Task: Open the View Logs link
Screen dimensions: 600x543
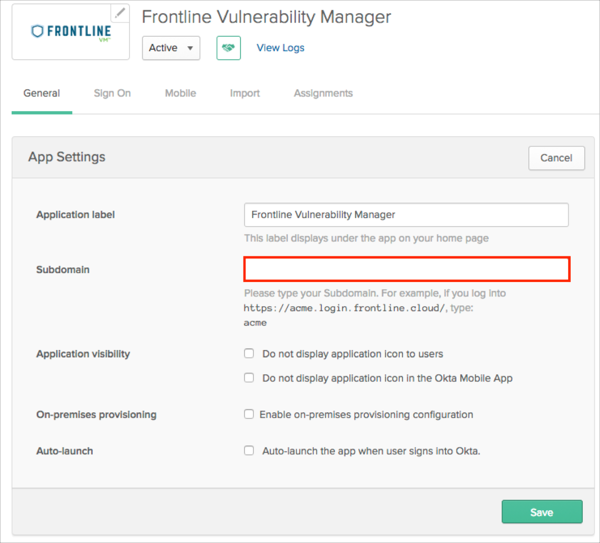Action: coord(280,48)
